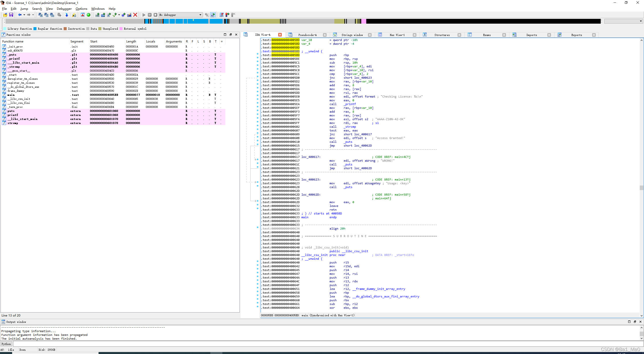644x354 pixels.
Task: Switch to the Strings window tab
Action: coord(352,35)
